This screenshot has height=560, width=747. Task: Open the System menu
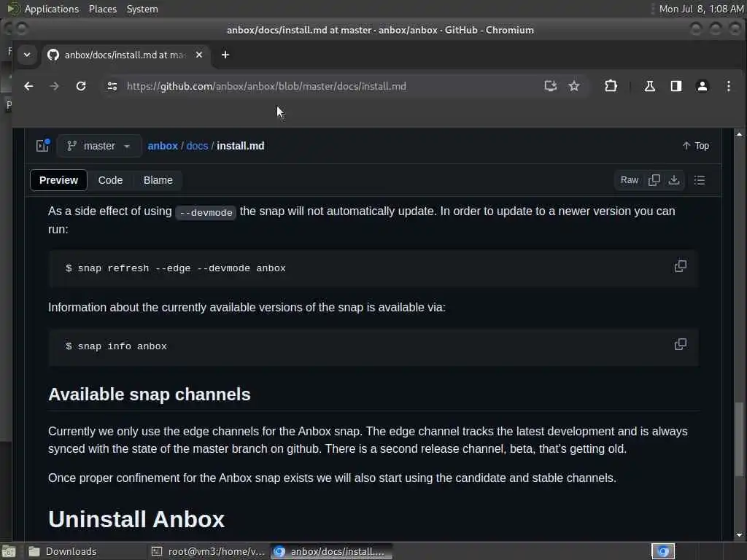(142, 9)
